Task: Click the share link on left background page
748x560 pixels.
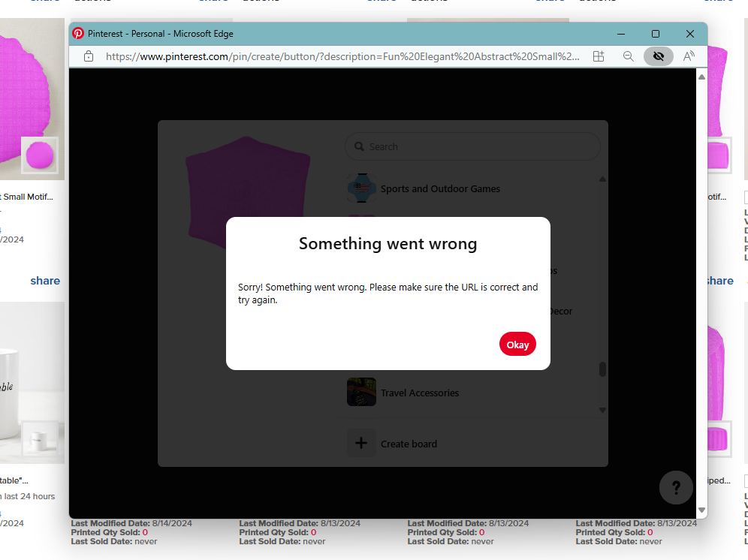Action: pos(45,281)
